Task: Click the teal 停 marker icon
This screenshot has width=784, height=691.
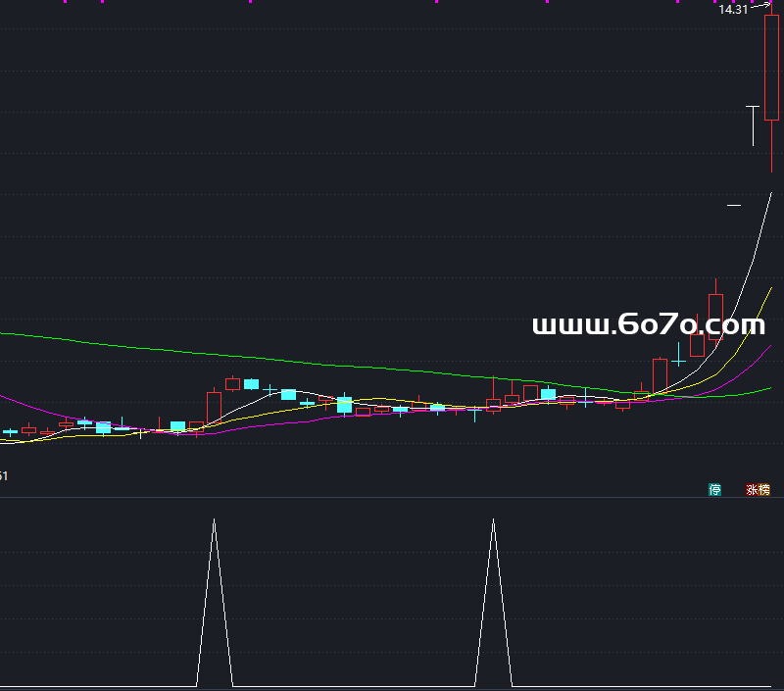Action: tap(715, 489)
